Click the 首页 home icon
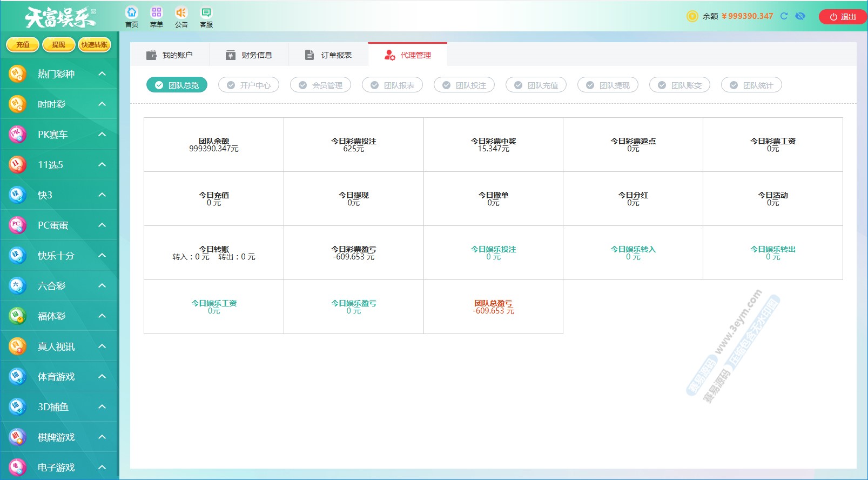The width and height of the screenshot is (868, 480). pos(132,12)
